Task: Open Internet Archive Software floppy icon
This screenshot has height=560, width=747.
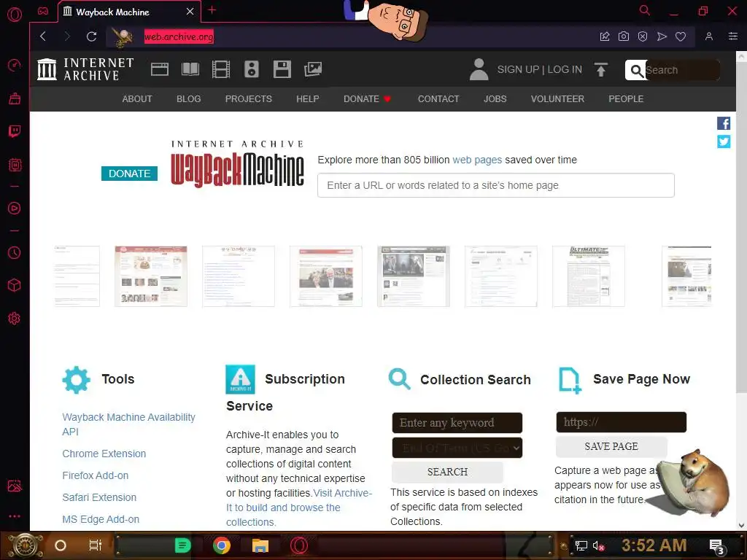Action: (282, 69)
